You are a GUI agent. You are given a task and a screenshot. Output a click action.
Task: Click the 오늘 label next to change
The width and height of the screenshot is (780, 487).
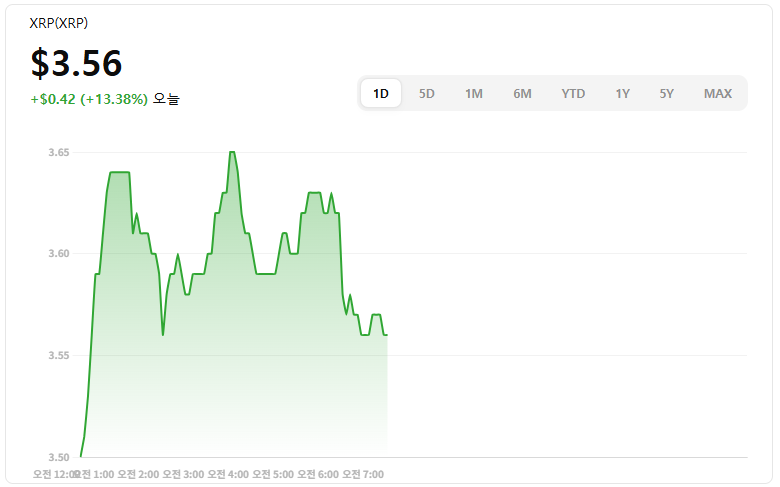coord(166,99)
